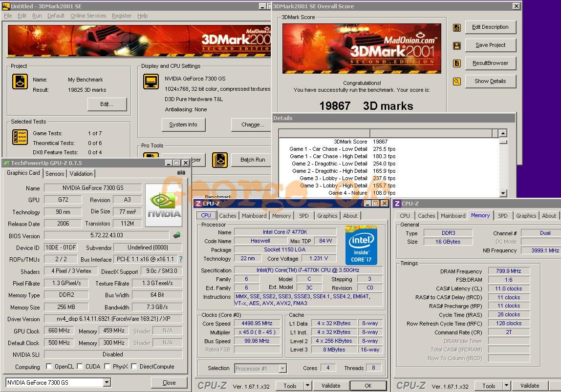Click the Change... display settings button
The image size is (561, 392).
click(x=252, y=124)
